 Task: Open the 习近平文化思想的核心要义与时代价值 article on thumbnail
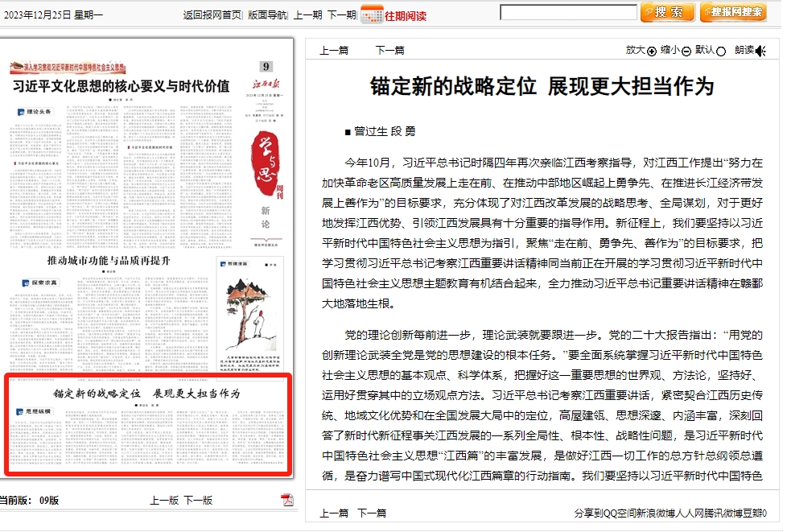[121, 86]
